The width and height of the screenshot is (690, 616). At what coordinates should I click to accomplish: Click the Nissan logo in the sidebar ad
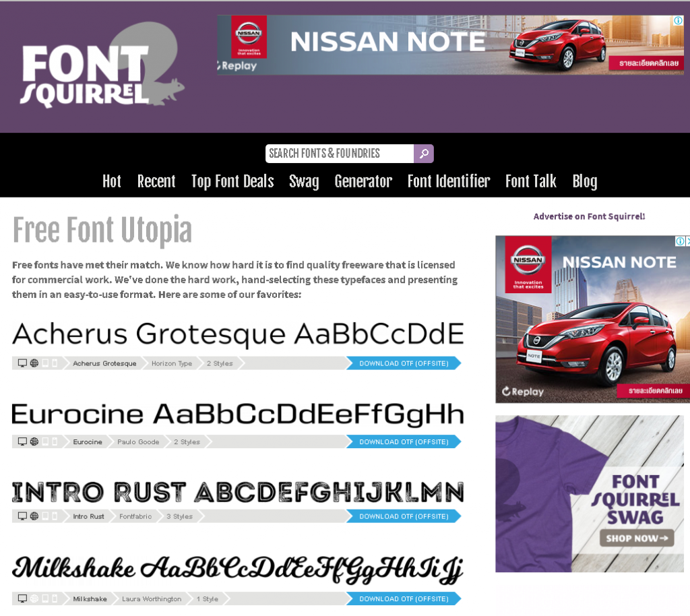tap(528, 264)
